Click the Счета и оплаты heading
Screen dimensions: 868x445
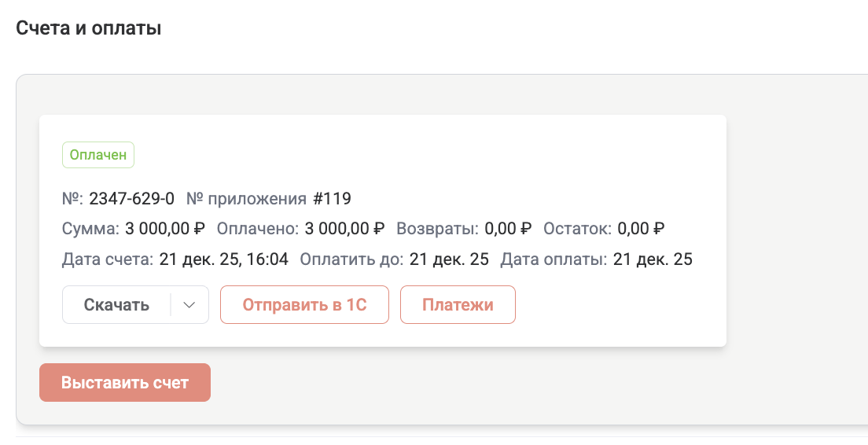[89, 29]
